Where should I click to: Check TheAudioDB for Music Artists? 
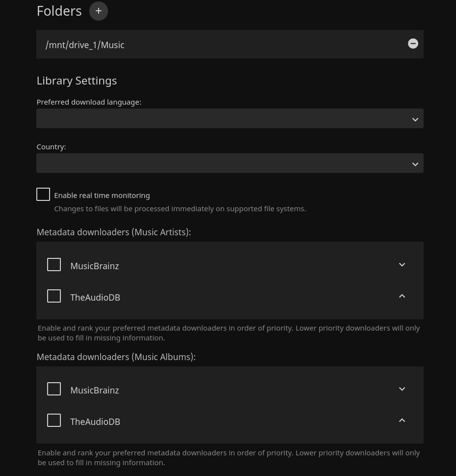54,296
